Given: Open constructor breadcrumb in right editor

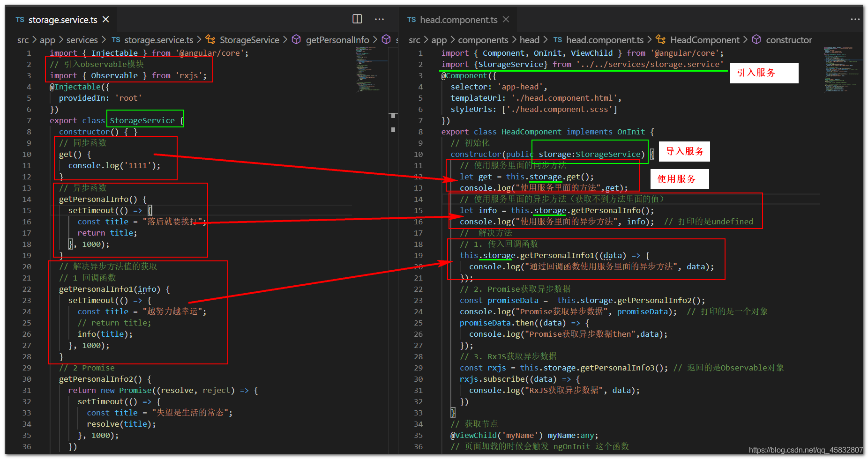Looking at the screenshot, I should [789, 40].
